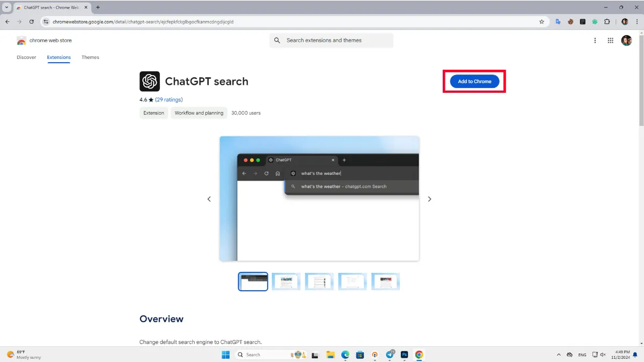Click the Add to Chrome button
Viewport: 644px width, 362px height.
[474, 82]
